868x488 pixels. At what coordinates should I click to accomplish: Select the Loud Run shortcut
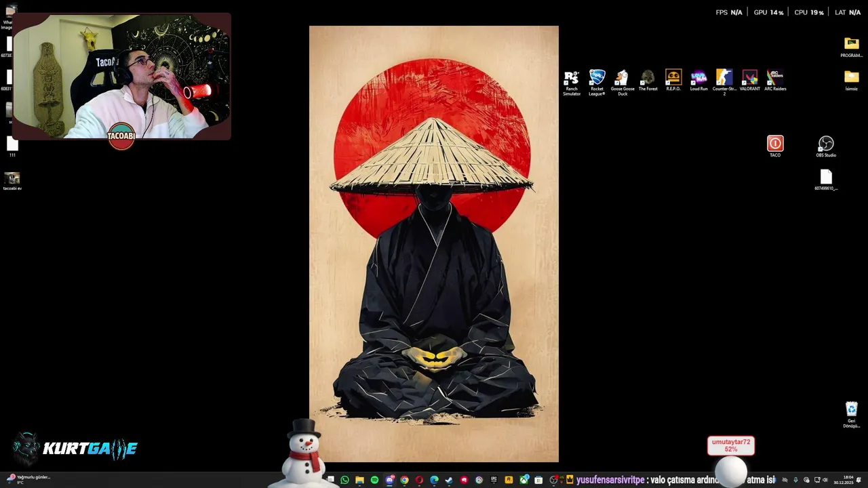click(x=698, y=80)
